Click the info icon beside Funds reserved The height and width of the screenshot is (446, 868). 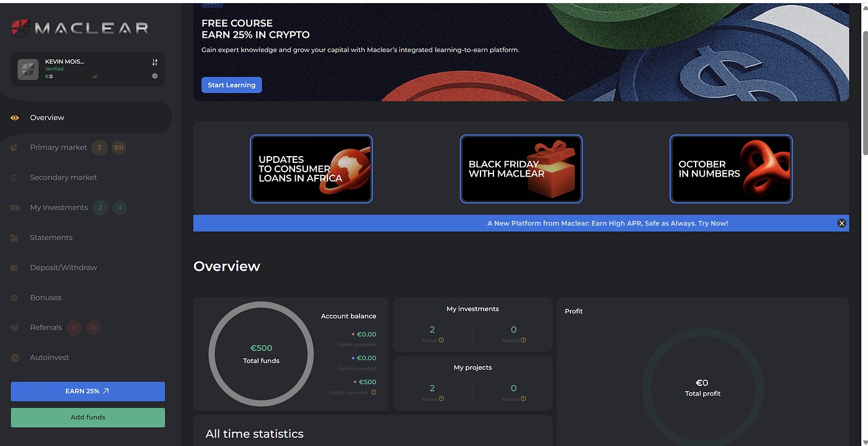pos(373,392)
